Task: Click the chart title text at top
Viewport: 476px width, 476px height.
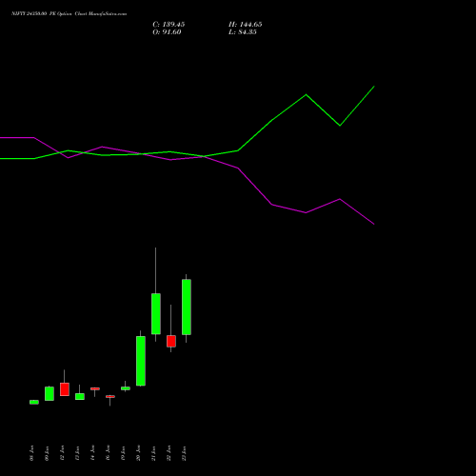Action: [x=69, y=13]
